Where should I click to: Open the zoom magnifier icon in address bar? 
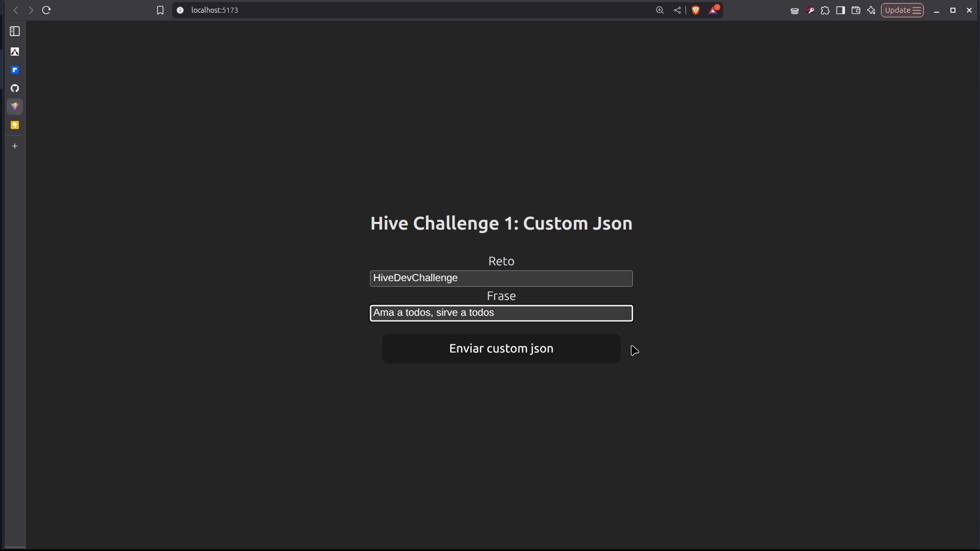660,10
